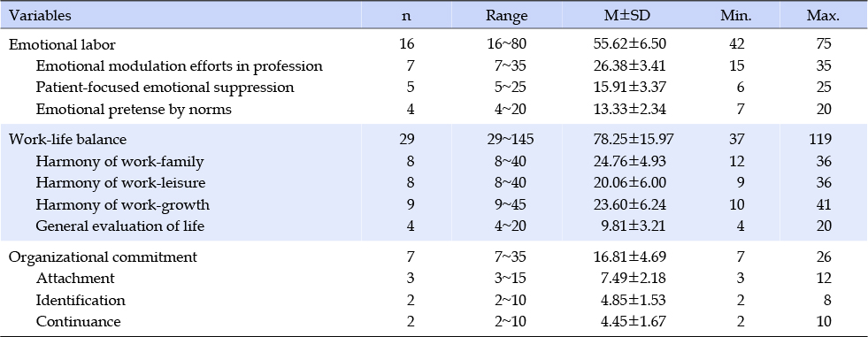Click the Identification subscale label
Image resolution: width=868 pixels, height=337 pixels.
point(81,300)
